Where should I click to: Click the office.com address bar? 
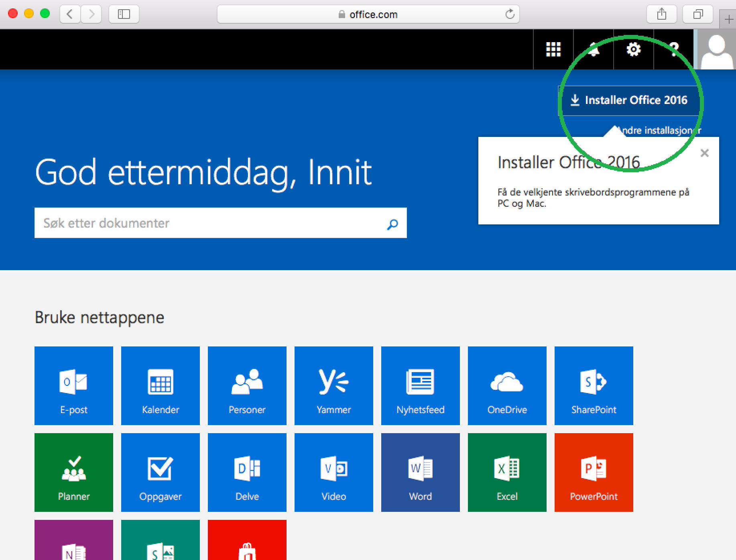tap(368, 14)
